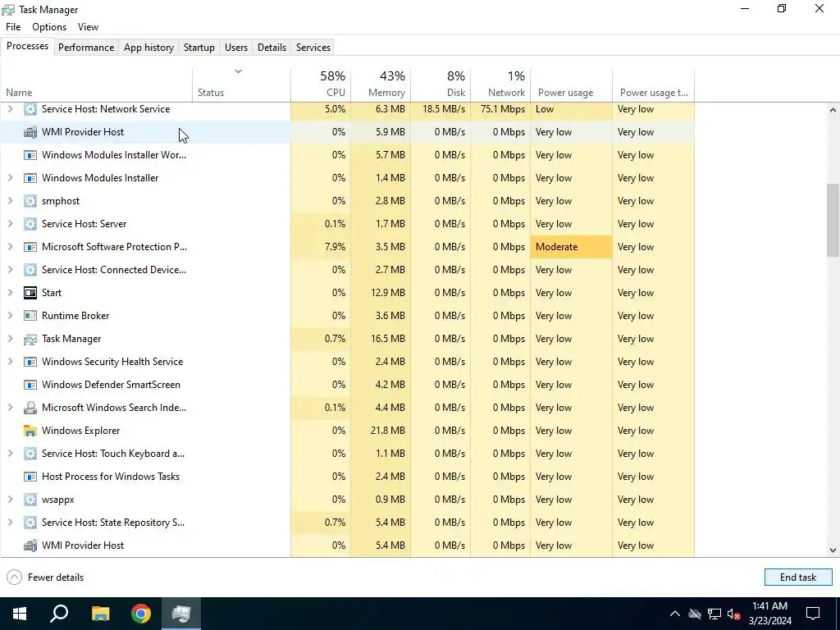Expand Service Host: Server row
Image resolution: width=840 pixels, height=630 pixels.
click(10, 224)
